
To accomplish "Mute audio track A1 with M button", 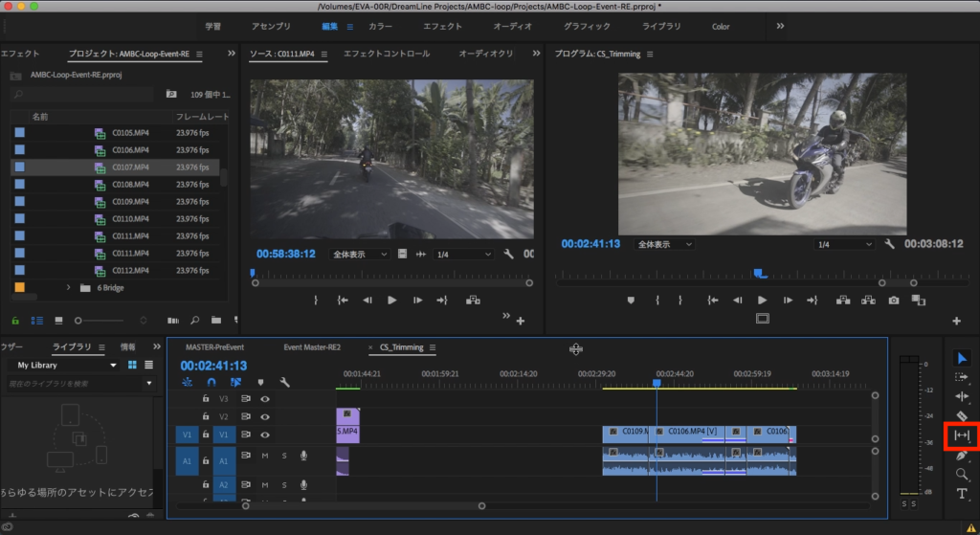I will [265, 456].
